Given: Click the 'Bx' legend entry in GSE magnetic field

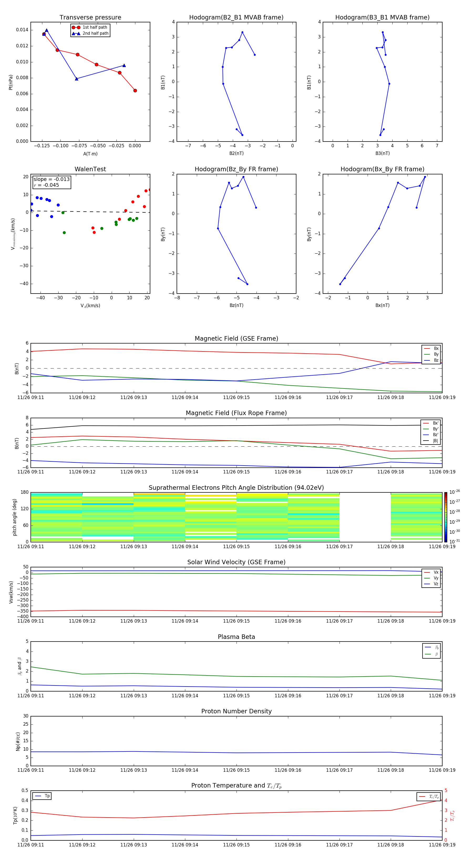Looking at the screenshot, I should pyautogui.click(x=431, y=349).
